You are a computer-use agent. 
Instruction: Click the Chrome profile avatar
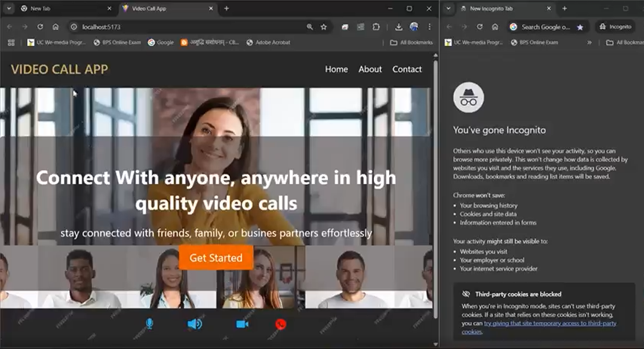tap(414, 27)
